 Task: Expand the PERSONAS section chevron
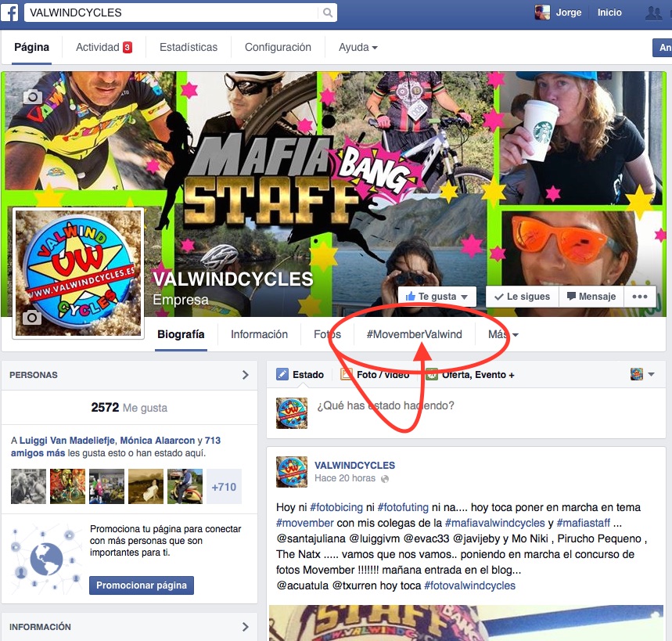click(245, 375)
